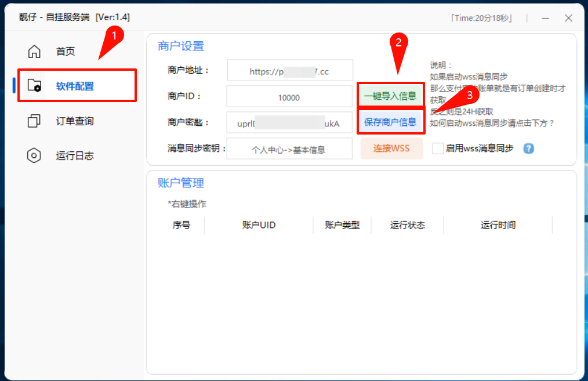Screen dimensions: 588x381
Task: Open 运行日志 from the sidebar
Action: [x=74, y=156]
